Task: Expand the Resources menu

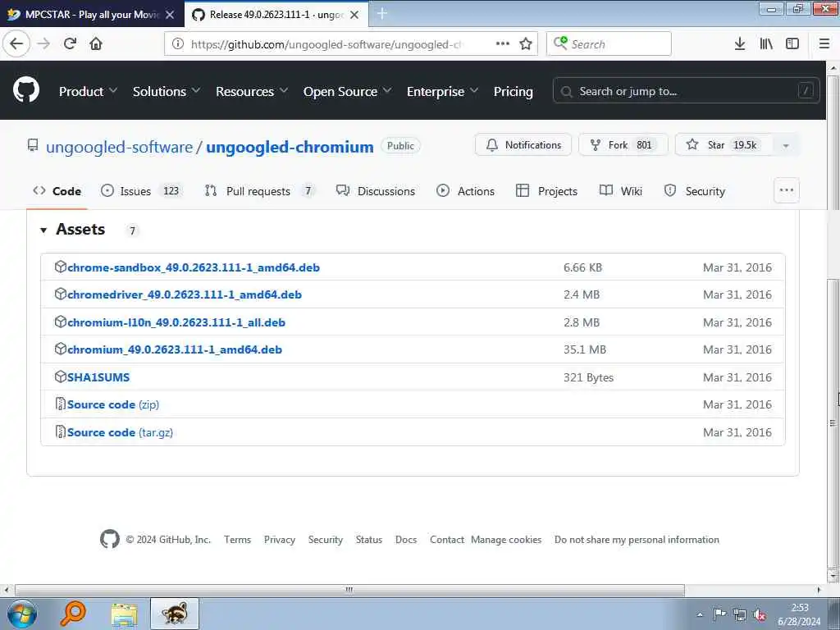Action: pos(251,92)
